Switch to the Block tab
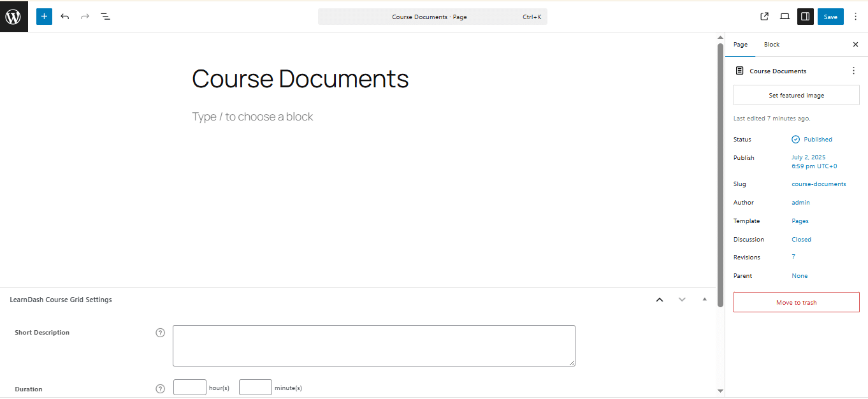Viewport: 868px width, 399px height. pyautogui.click(x=772, y=45)
